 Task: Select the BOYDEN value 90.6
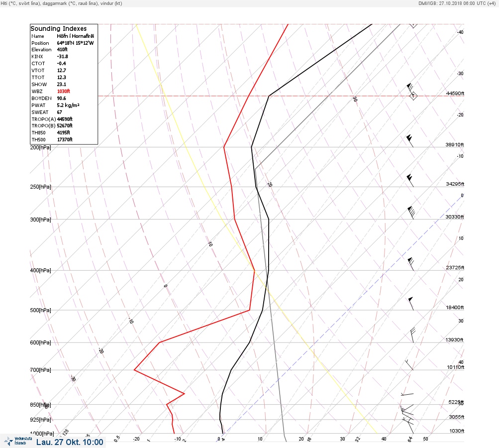(x=61, y=99)
